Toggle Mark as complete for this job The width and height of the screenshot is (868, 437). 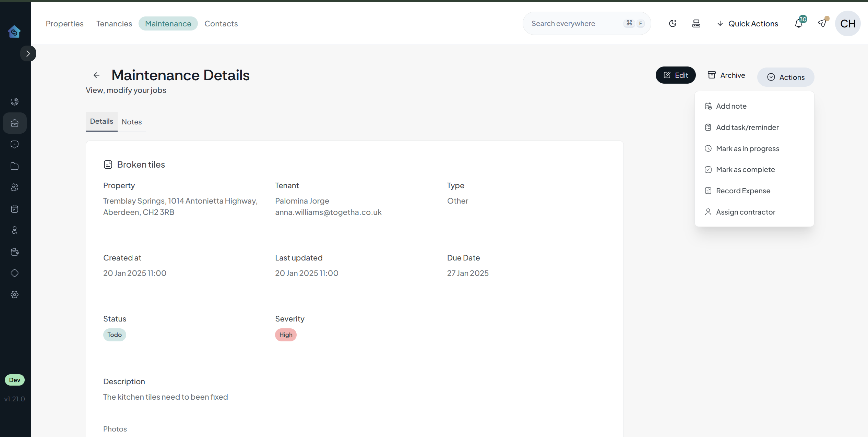pos(745,169)
